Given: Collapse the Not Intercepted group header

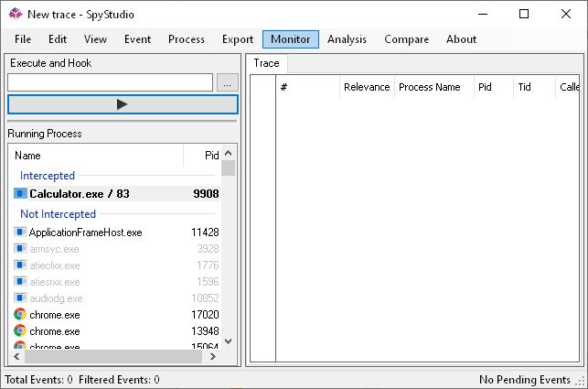Looking at the screenshot, I should click(59, 214).
